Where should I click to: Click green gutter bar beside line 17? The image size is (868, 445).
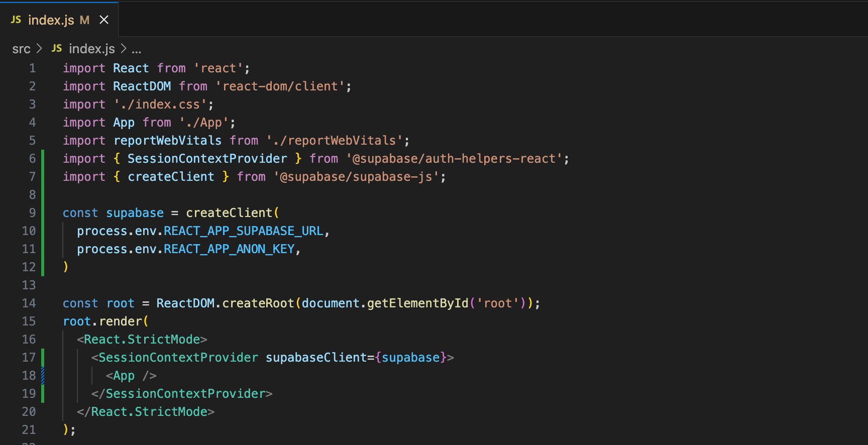click(x=43, y=358)
